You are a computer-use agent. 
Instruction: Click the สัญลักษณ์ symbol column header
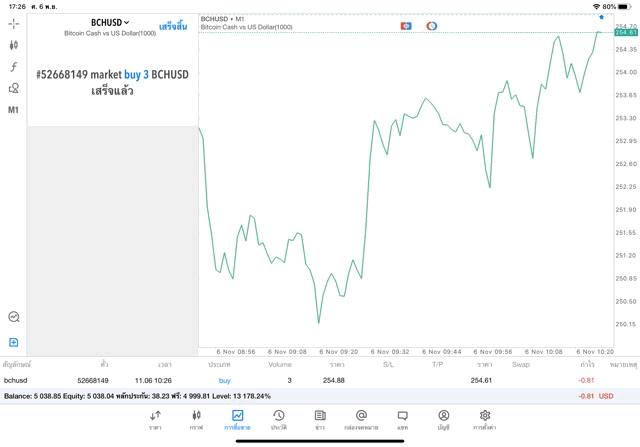click(17, 364)
